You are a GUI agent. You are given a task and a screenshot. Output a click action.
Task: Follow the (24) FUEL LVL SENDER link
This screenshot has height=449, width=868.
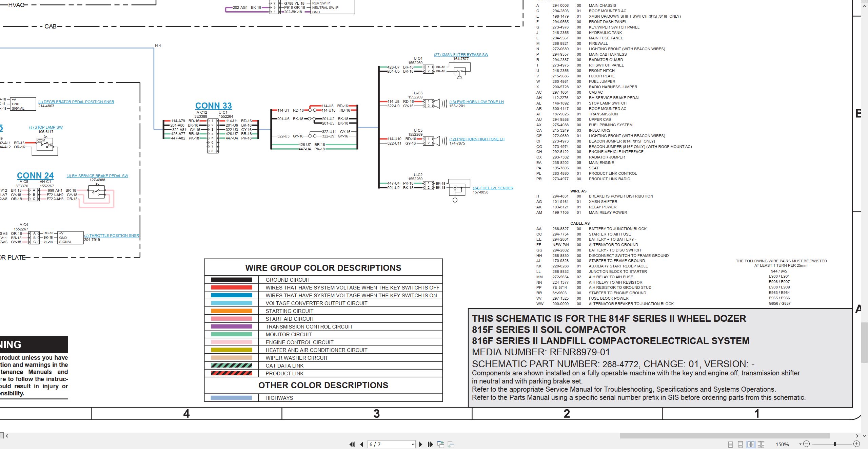pos(493,188)
